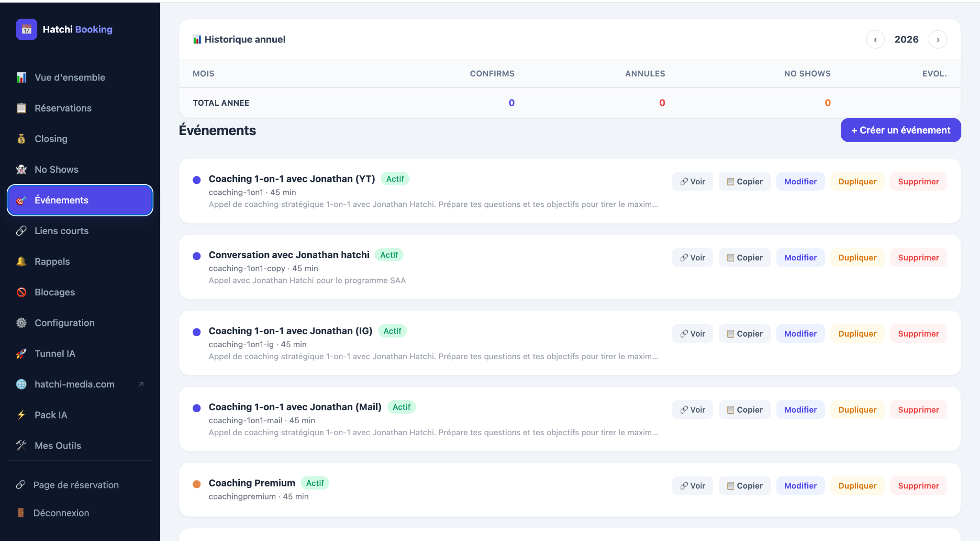The image size is (980, 541).
Task: Open the Page de réservation link
Action: coord(80,485)
